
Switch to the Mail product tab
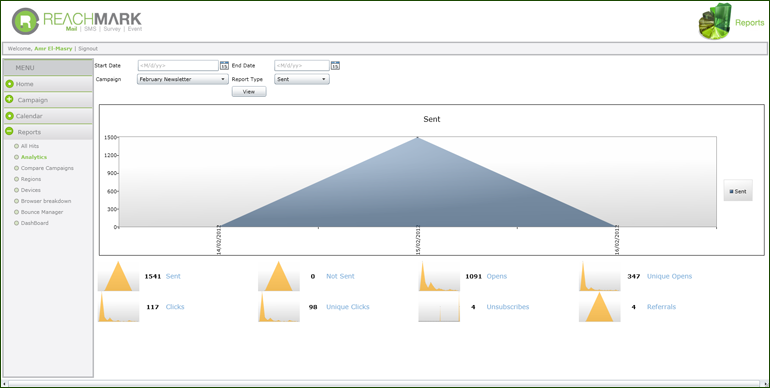tap(71, 29)
